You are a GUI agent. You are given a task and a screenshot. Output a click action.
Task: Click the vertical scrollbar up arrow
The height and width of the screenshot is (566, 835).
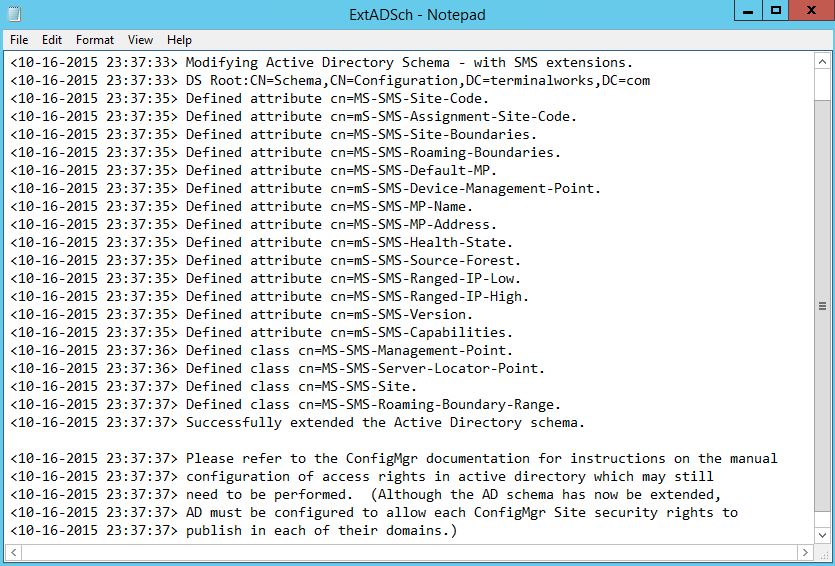pyautogui.click(x=822, y=62)
